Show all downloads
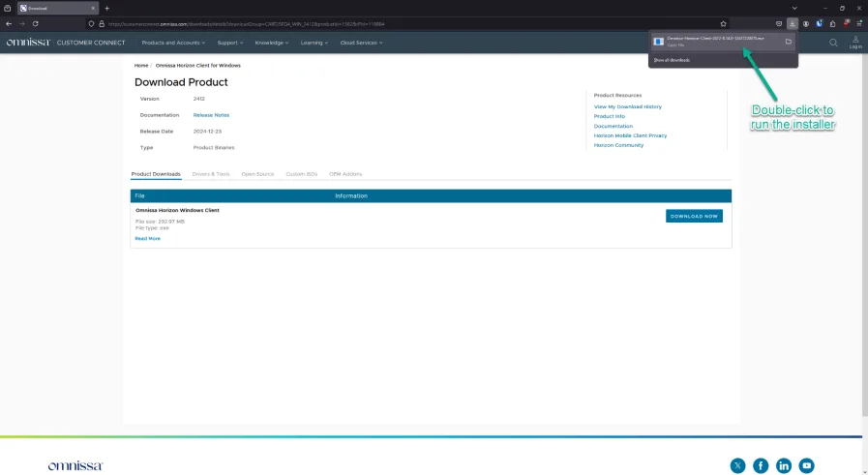The width and height of the screenshot is (868, 475). click(x=672, y=60)
